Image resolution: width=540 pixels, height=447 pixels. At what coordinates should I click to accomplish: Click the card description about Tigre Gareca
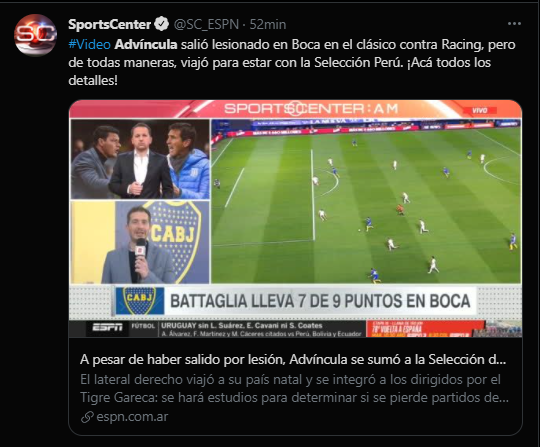[294, 388]
